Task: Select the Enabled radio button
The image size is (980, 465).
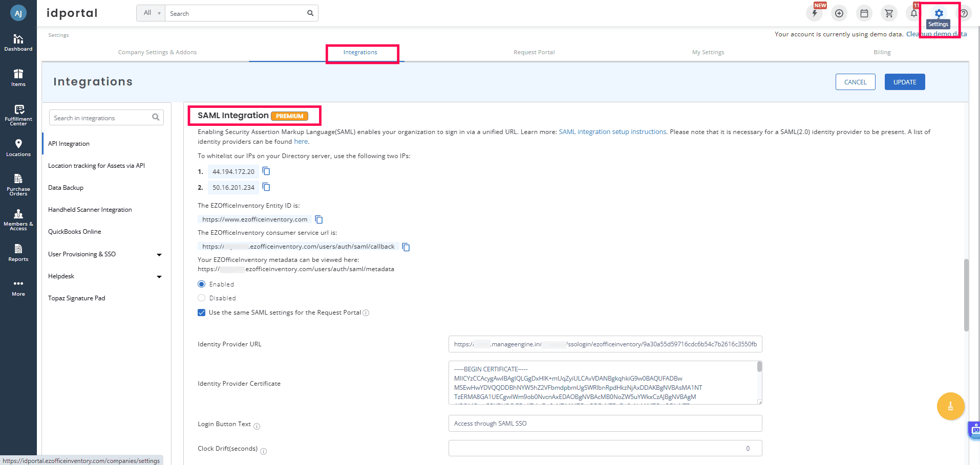Action: tap(201, 283)
